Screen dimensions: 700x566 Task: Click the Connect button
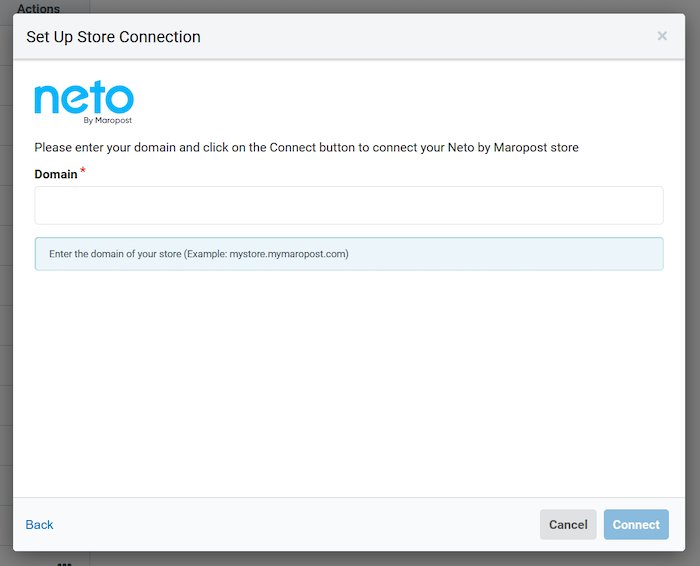636,524
